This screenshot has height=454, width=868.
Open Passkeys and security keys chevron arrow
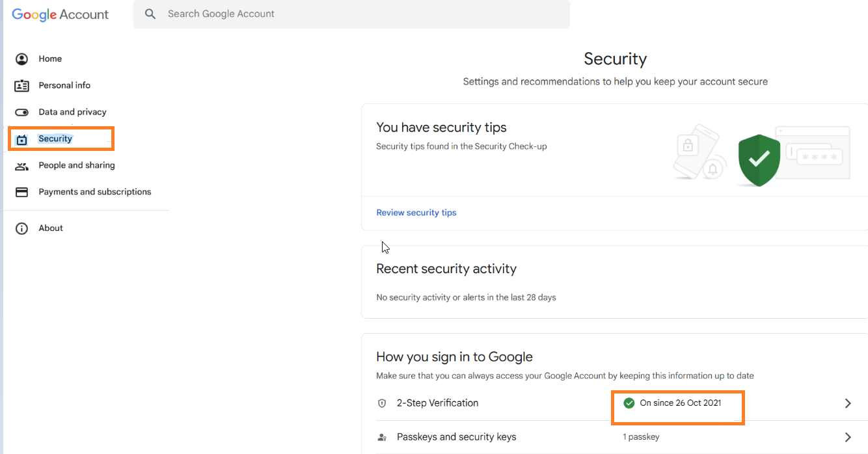point(848,437)
